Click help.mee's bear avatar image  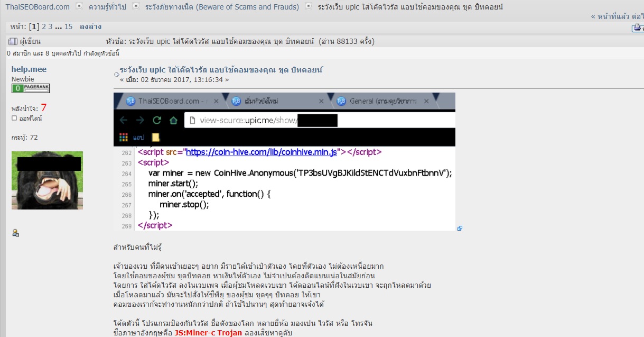coord(47,180)
